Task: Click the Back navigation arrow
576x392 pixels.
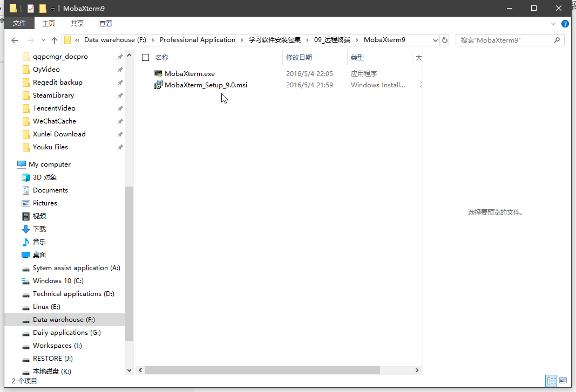Action: (15, 40)
